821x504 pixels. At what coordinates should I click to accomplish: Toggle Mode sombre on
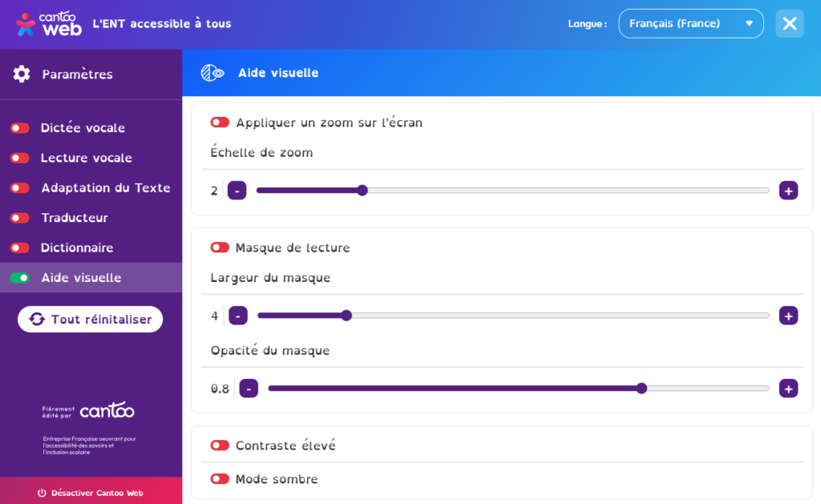[220, 479]
